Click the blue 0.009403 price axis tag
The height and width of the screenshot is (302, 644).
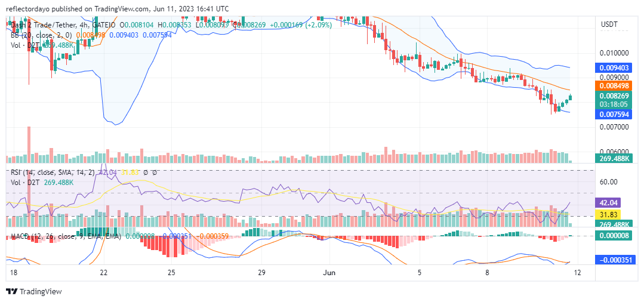click(615, 68)
